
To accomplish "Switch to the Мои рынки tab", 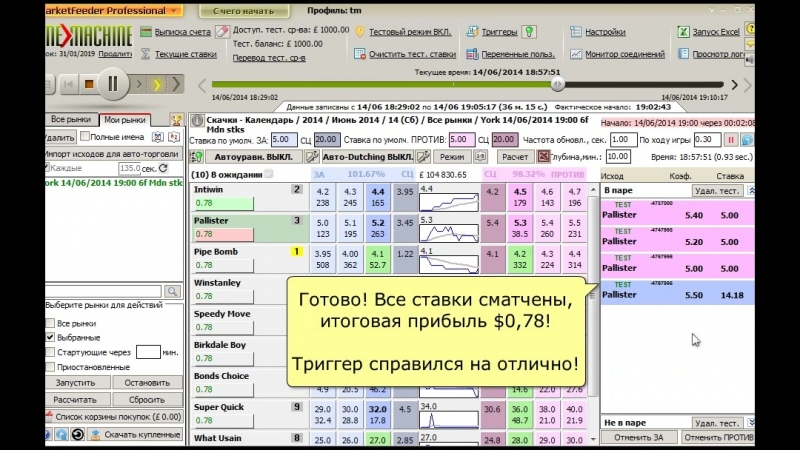I will (x=125, y=120).
